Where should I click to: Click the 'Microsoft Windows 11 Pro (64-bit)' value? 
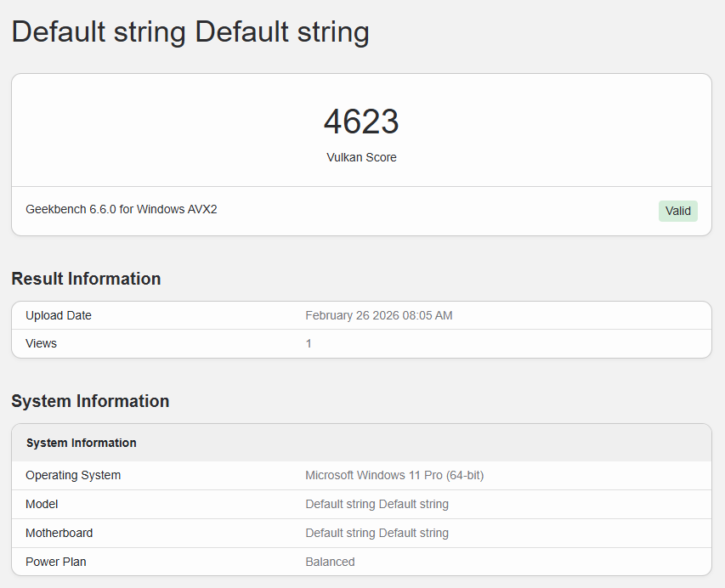(394, 475)
